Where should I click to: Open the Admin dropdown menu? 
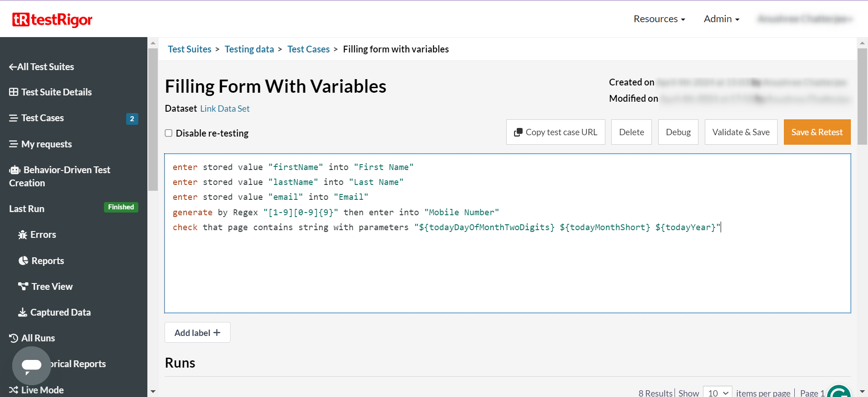[721, 19]
